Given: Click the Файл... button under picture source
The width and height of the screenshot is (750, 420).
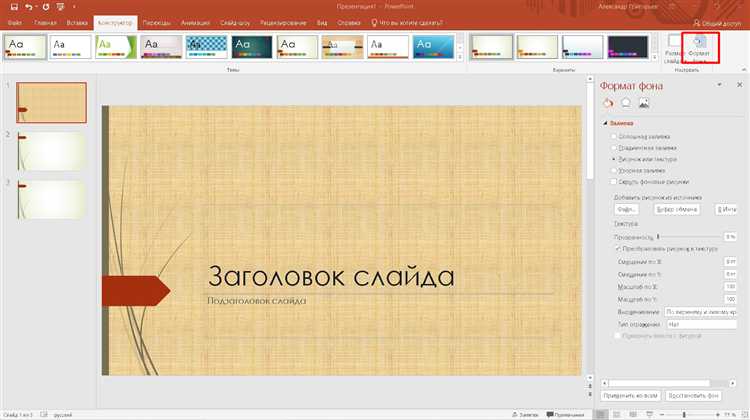Looking at the screenshot, I should (626, 210).
